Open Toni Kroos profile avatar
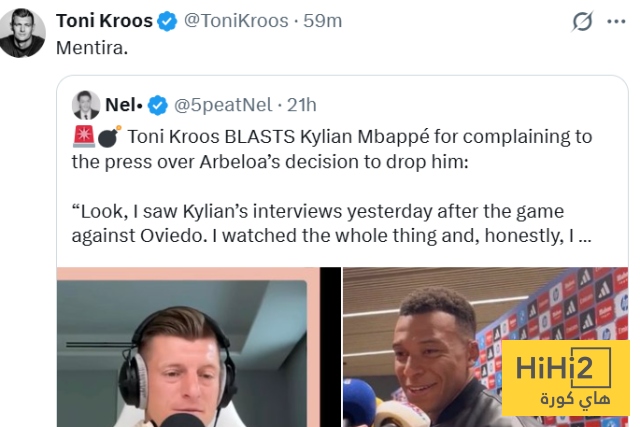640x427 pixels. click(x=22, y=33)
